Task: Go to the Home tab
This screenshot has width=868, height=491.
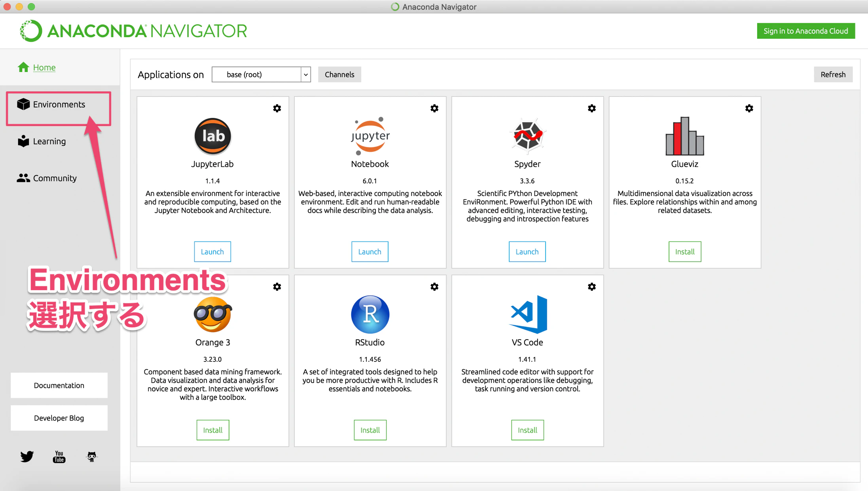Action: tap(44, 68)
